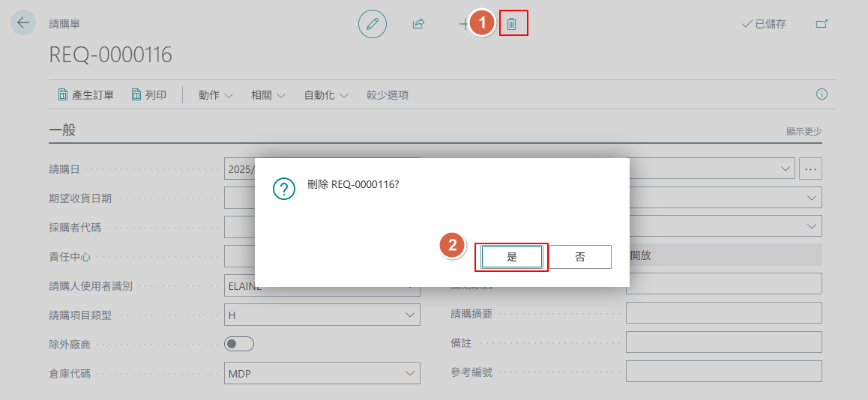Screen dimensions: 868x400
Task: Click 較少選項
Action: pos(388,95)
